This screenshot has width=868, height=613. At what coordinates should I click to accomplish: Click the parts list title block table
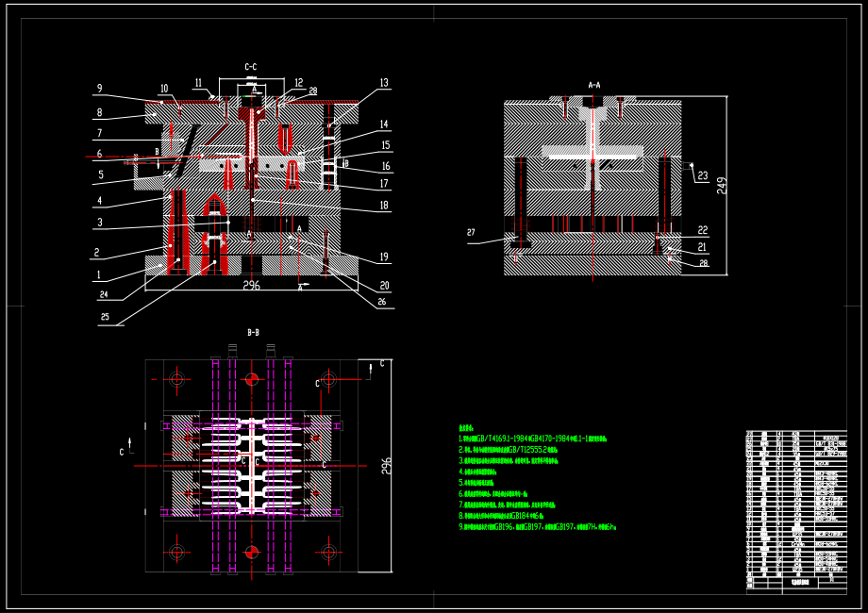tap(796, 512)
